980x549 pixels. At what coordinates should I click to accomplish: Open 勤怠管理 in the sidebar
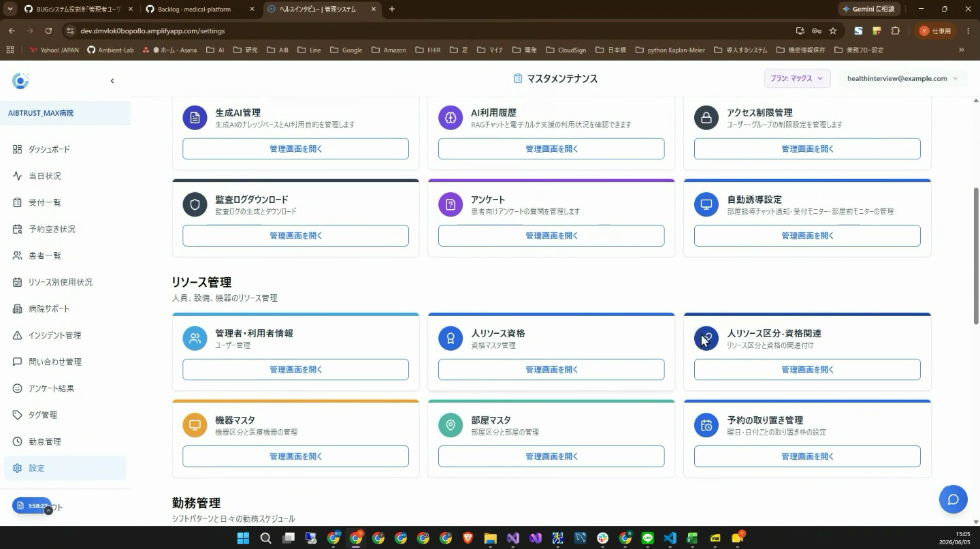point(65,441)
